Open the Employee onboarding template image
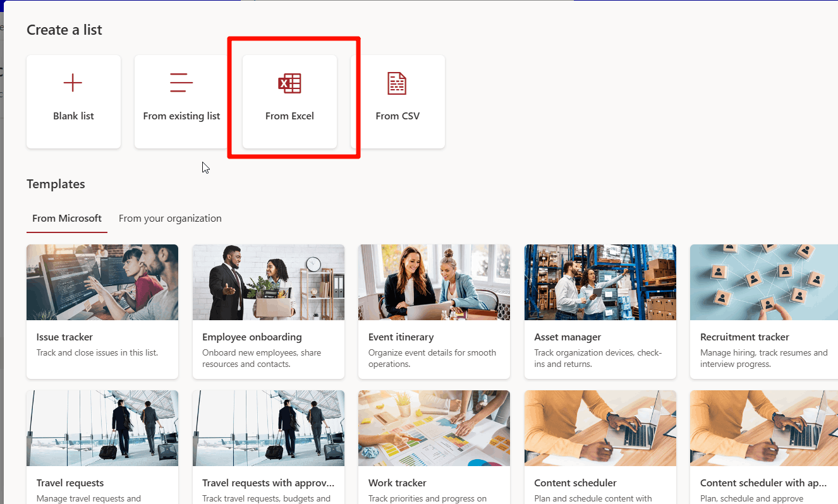The height and width of the screenshot is (504, 838). 269,282
